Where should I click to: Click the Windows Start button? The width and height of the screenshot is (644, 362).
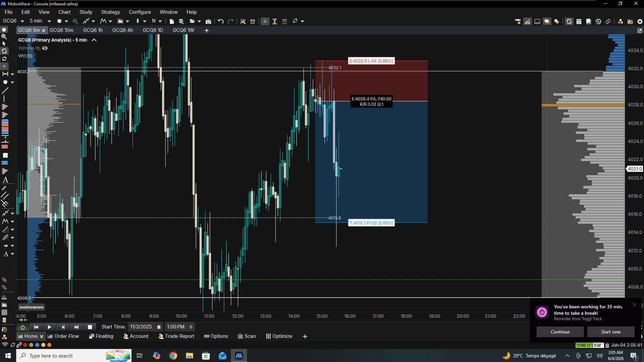tap(8, 356)
